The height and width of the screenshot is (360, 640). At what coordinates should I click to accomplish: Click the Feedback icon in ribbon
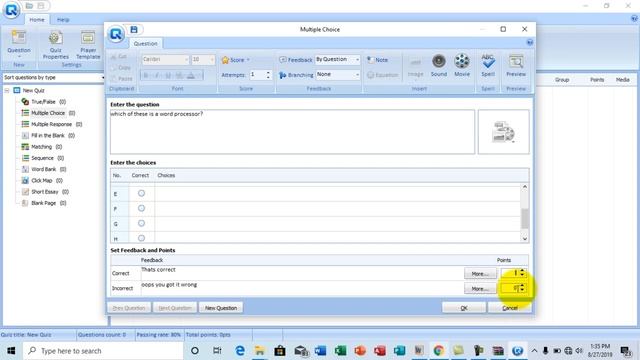click(282, 60)
